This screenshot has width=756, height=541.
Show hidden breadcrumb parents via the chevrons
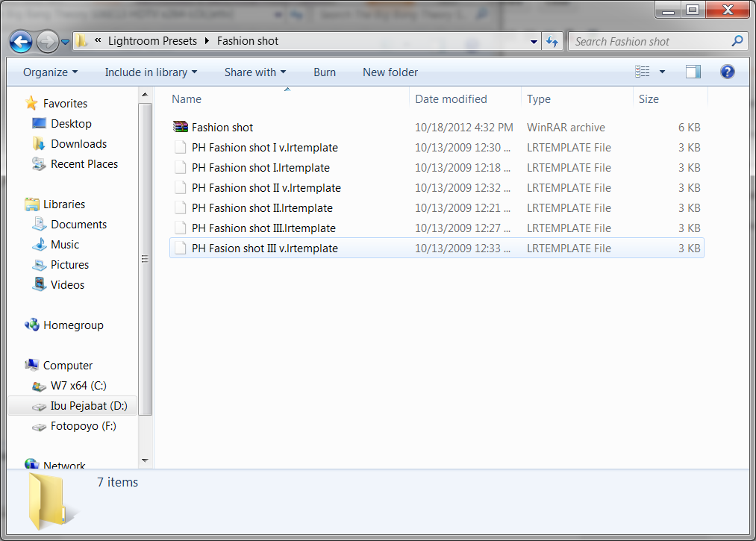coord(98,40)
